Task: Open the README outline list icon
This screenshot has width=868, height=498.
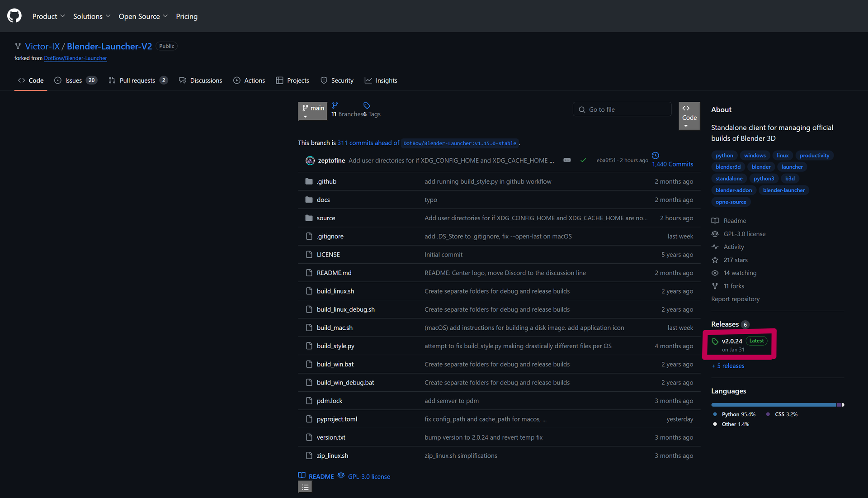Action: (x=305, y=487)
